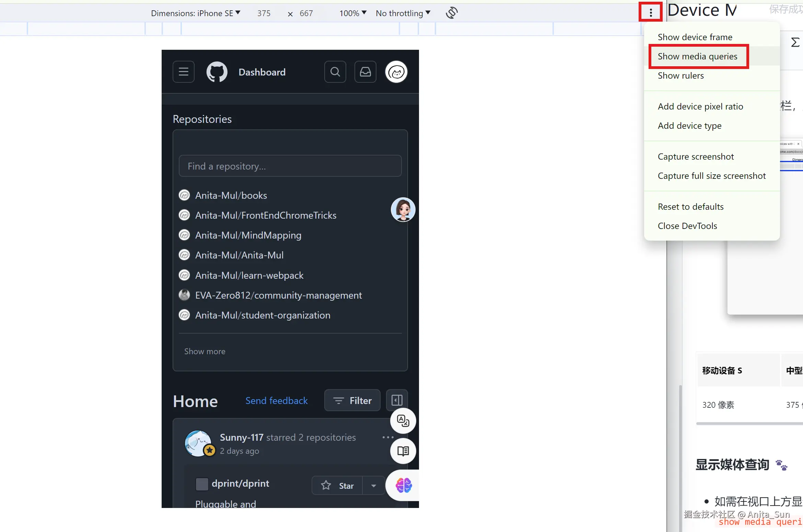Click the GitHub Octocat logo
This screenshot has height=532, width=803.
[217, 72]
